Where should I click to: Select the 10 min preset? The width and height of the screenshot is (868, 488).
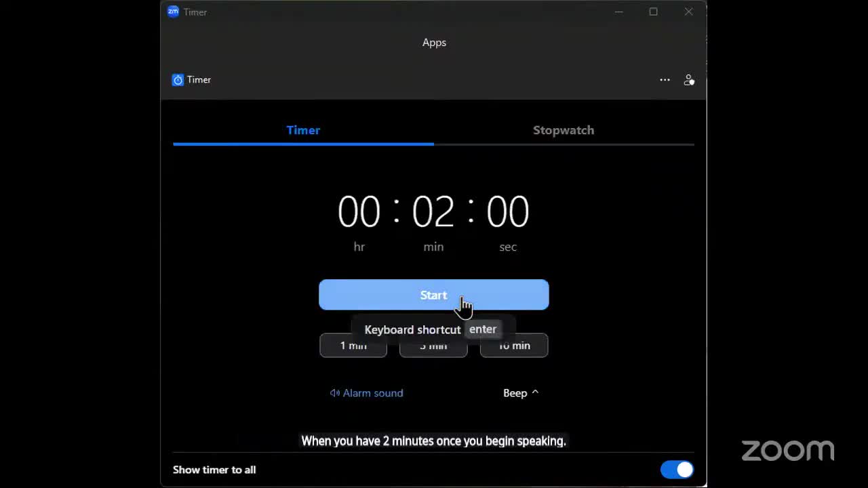[514, 346]
